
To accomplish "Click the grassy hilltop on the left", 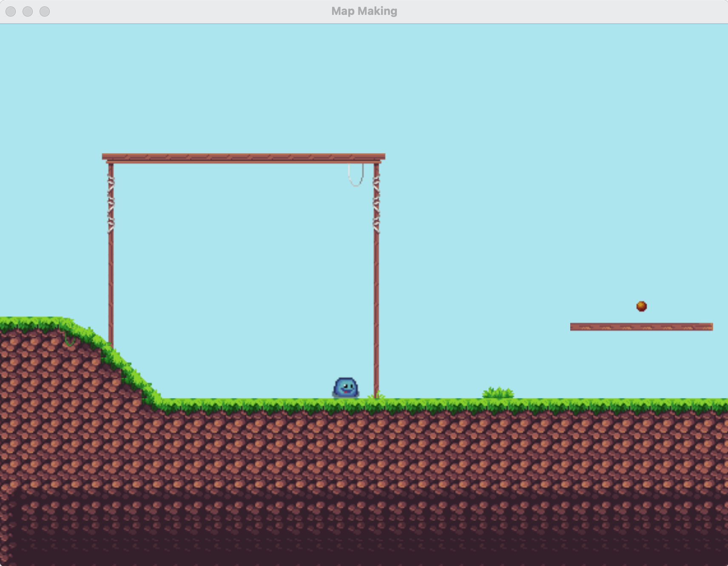I will click(x=30, y=323).
